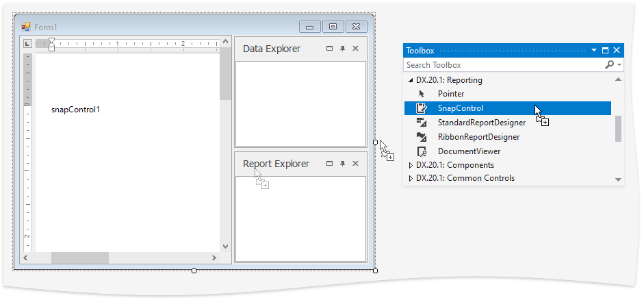Select the SnapControl toolbox item icon
Screen dimensions: 644x300
[422, 108]
